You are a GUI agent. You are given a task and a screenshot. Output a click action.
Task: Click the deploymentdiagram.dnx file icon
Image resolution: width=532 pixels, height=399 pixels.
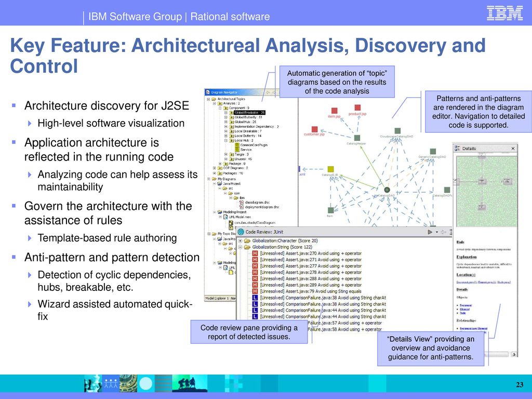coord(241,207)
